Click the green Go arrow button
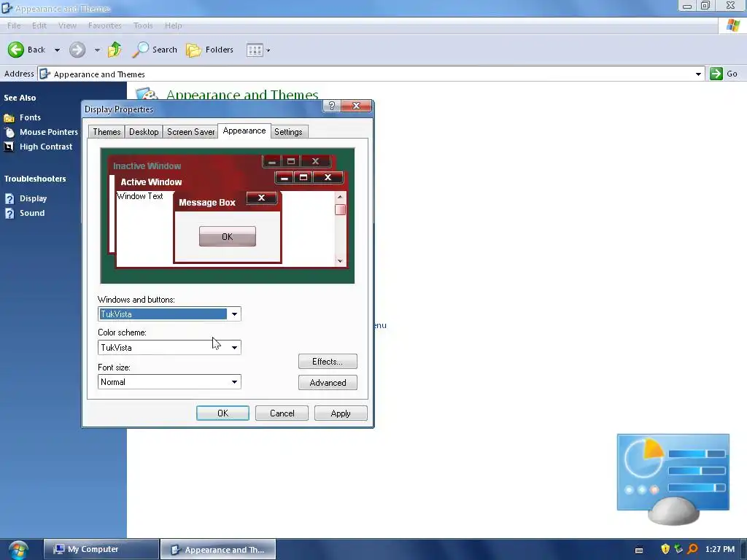 click(716, 74)
